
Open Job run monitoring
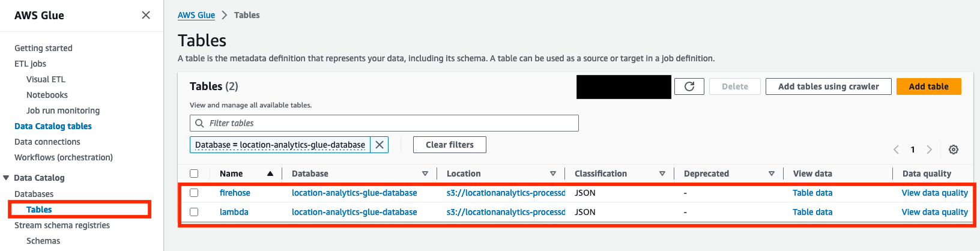[x=63, y=110]
